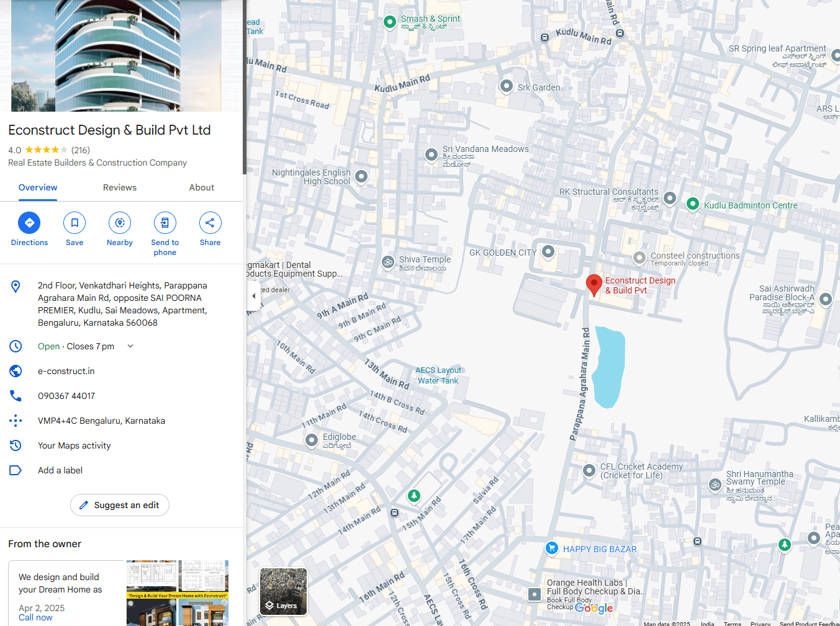840x626 pixels.
Task: Click the 216 reviews count link
Action: [x=81, y=150]
